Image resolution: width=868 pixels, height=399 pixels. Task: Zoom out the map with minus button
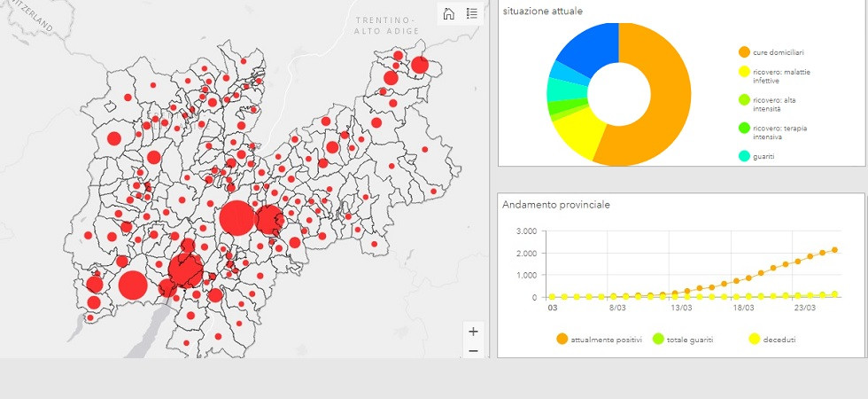473,351
